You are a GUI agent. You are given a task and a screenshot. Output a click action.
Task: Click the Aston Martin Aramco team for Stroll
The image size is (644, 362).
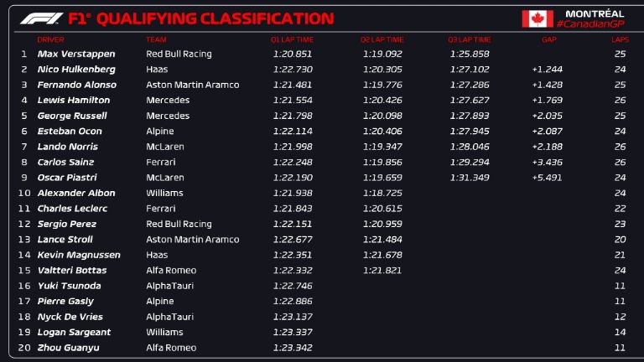point(192,240)
